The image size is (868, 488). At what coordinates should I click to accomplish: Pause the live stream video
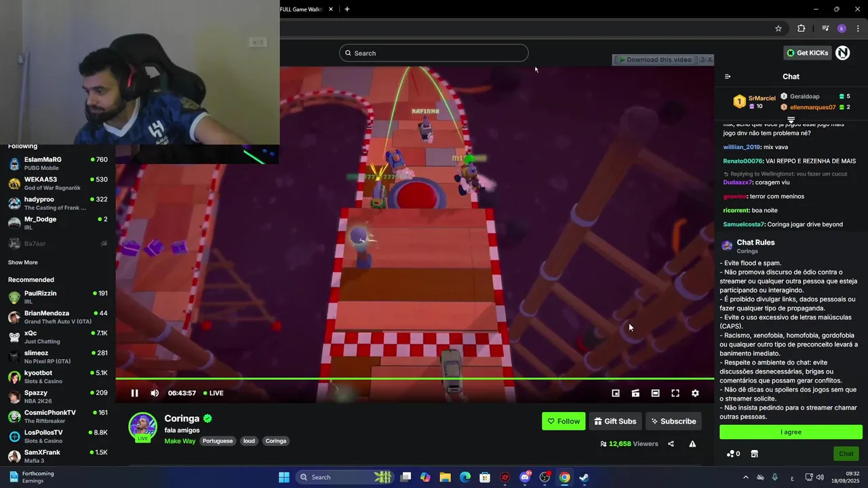134,393
